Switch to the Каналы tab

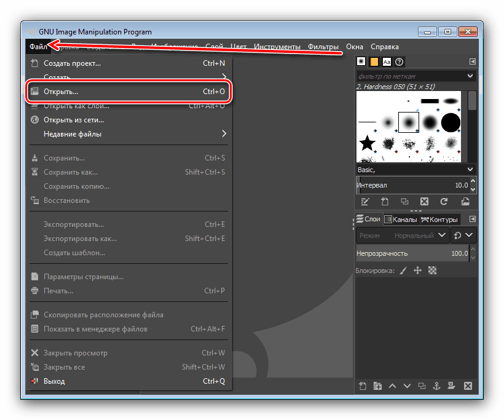[401, 220]
